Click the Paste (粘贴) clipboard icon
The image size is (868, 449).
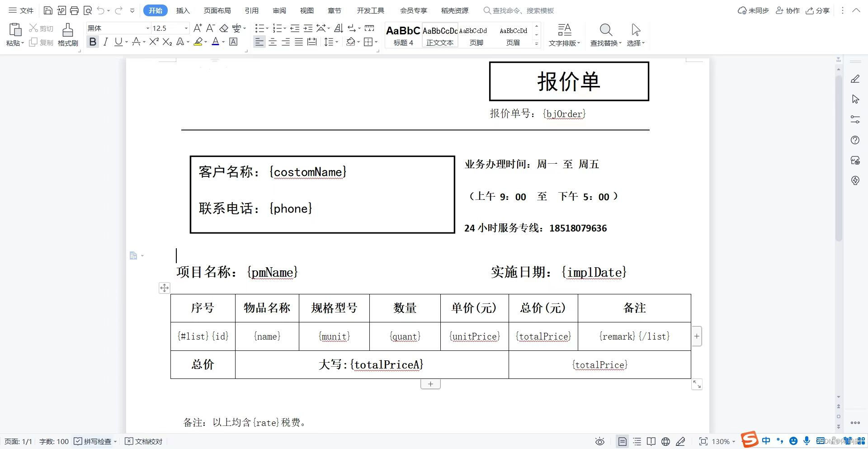(15, 29)
